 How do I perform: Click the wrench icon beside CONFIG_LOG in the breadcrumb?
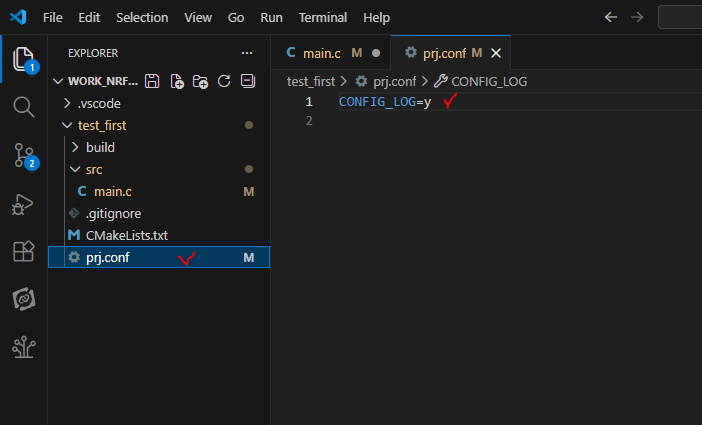pyautogui.click(x=441, y=81)
